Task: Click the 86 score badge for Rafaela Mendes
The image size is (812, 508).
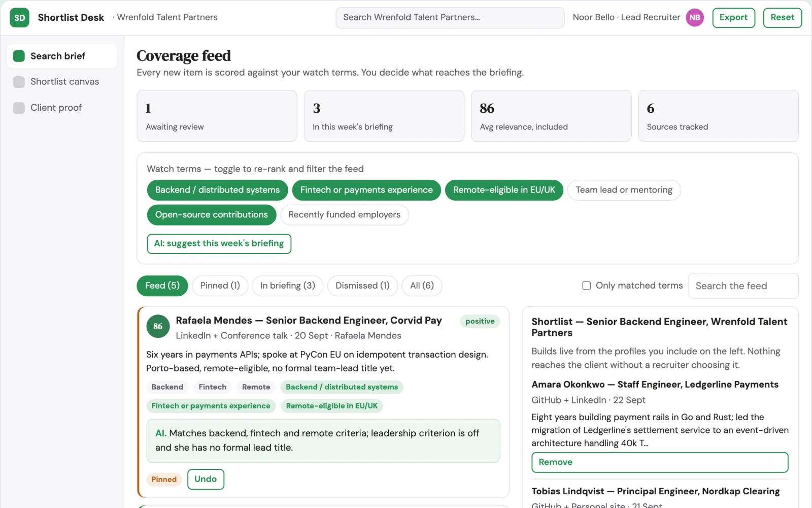Action: coord(158,327)
